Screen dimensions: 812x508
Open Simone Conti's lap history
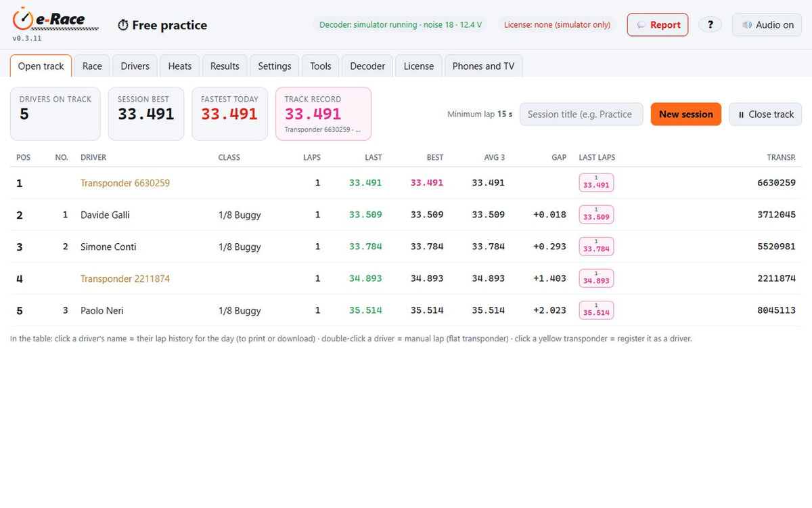pos(108,247)
